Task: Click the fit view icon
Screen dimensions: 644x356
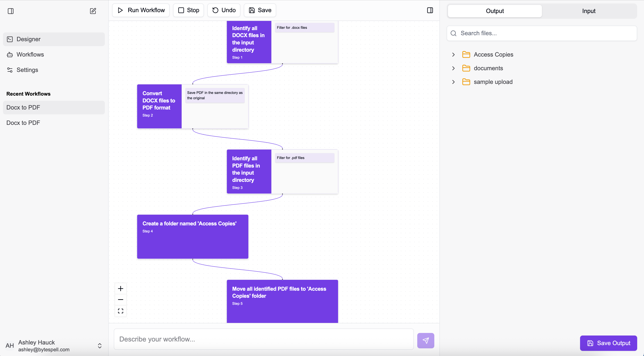Action: click(x=120, y=311)
